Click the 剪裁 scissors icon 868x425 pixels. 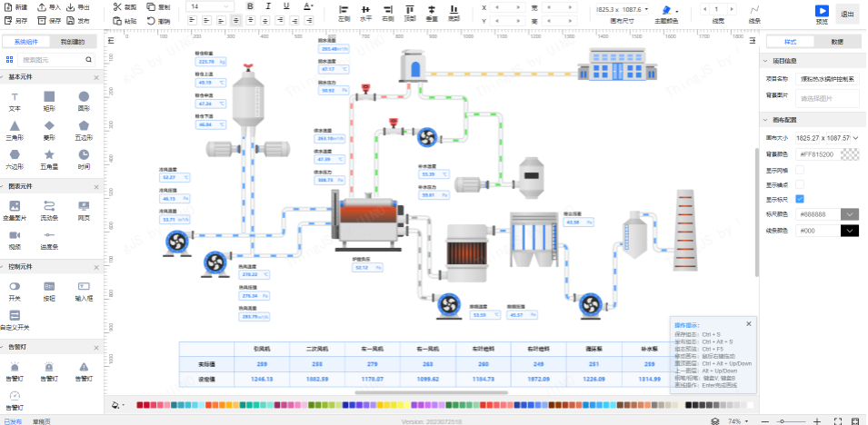coord(118,6)
